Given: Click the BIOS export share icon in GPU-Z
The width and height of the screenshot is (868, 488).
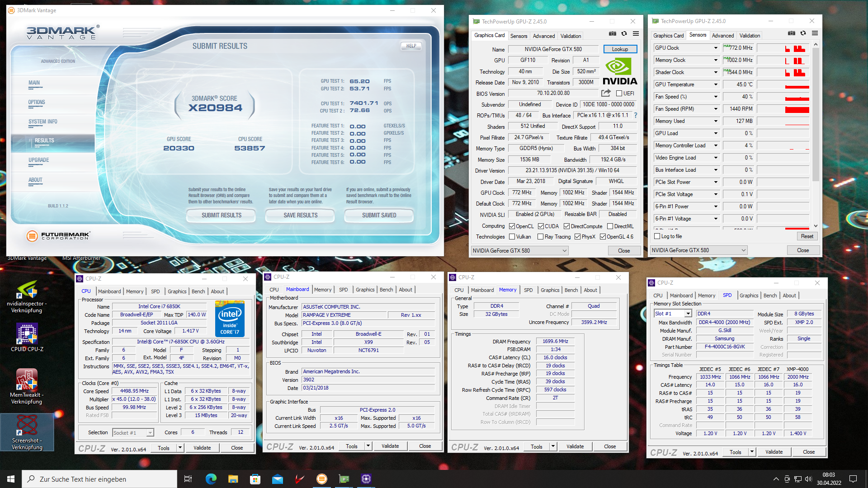Looking at the screenshot, I should pyautogui.click(x=606, y=93).
